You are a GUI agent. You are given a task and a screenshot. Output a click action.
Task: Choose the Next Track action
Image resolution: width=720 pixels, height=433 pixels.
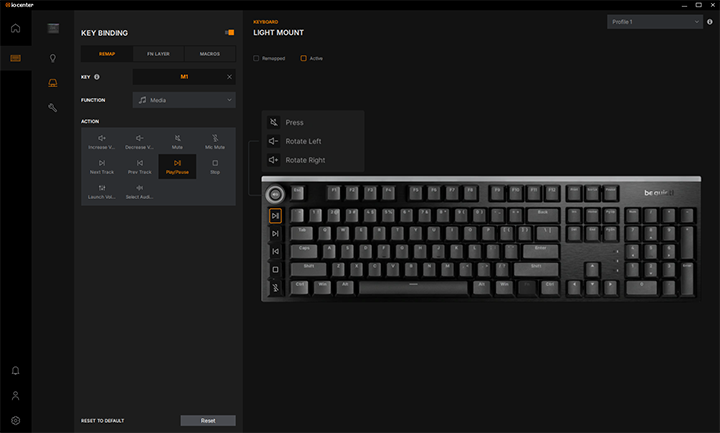tap(102, 166)
